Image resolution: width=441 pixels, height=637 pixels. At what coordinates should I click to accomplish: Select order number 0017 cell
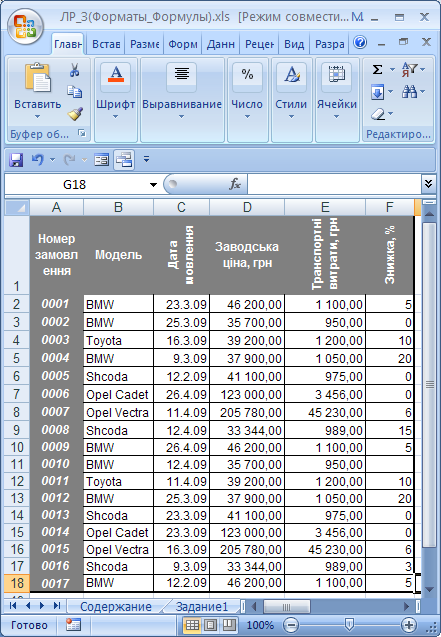(x=56, y=583)
